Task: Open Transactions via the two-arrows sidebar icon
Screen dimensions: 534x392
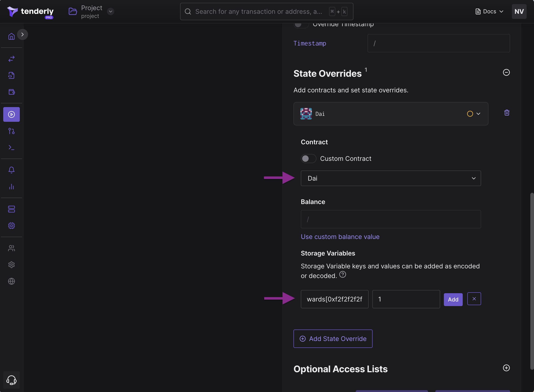Action: (x=11, y=59)
